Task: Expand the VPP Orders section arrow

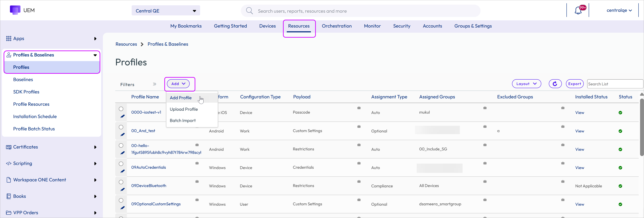Action: (95, 213)
